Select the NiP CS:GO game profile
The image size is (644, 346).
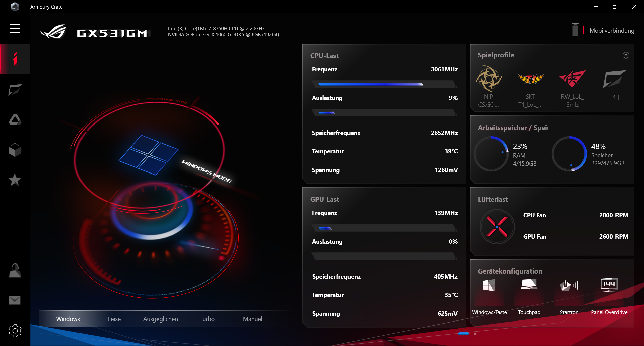pos(489,87)
